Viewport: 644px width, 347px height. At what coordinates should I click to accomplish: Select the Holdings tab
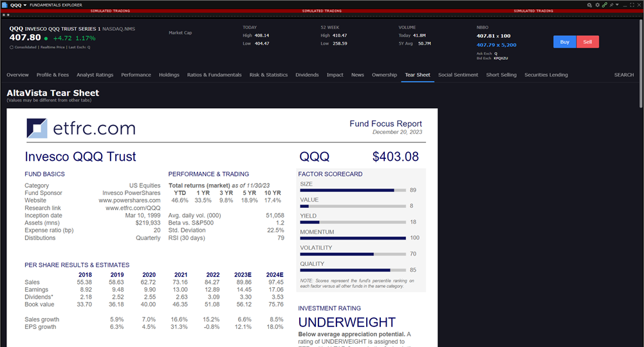tap(169, 75)
